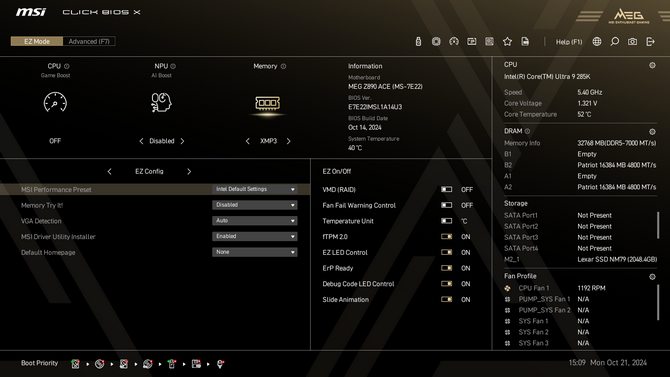The width and height of the screenshot is (670, 377).
Task: Click the CPU Fan 1 fan icon
Action: click(x=507, y=288)
